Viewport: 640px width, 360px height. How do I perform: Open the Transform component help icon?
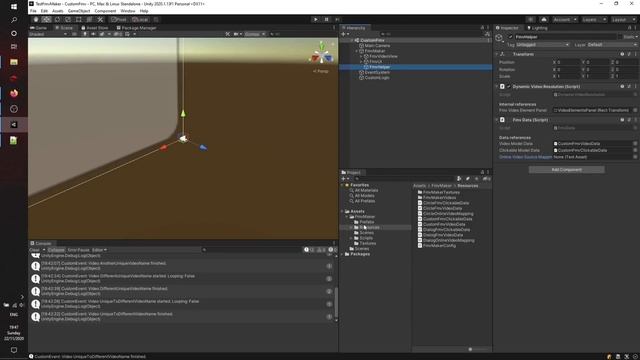click(x=622, y=54)
